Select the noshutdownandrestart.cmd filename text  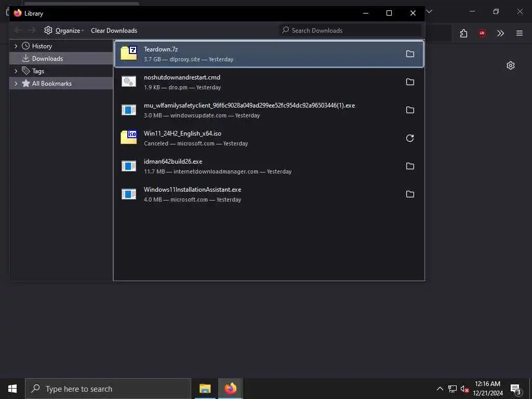[x=182, y=77]
